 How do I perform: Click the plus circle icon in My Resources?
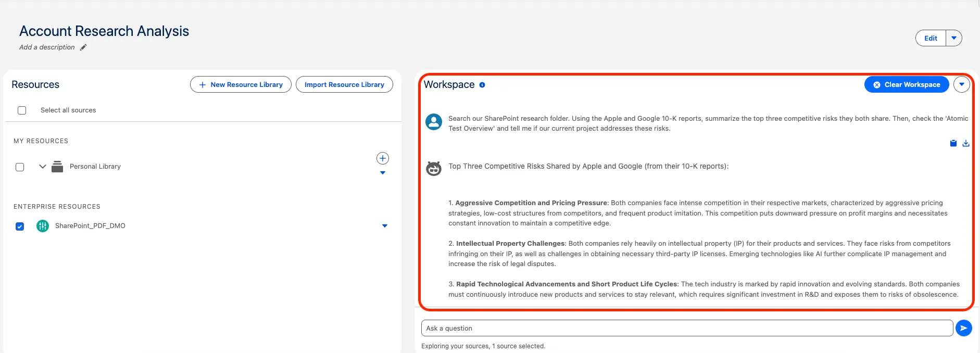click(383, 158)
